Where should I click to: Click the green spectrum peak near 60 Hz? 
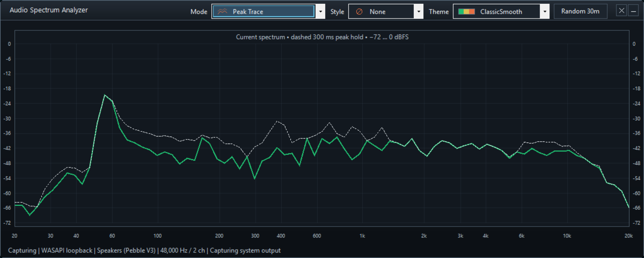(104, 95)
